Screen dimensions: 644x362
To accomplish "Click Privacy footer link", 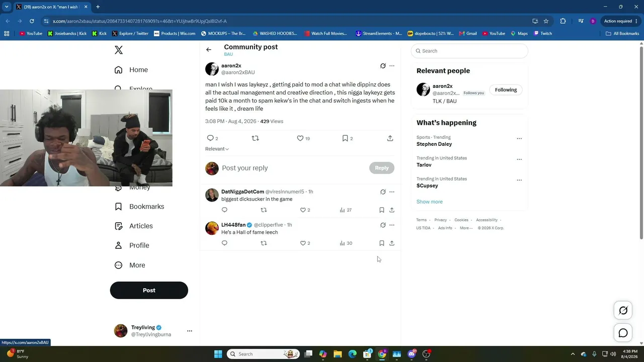I will pos(441,220).
